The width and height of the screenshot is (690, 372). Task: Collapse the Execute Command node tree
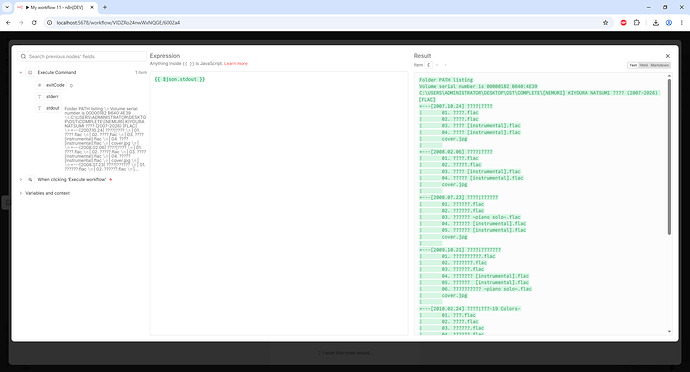coord(21,72)
